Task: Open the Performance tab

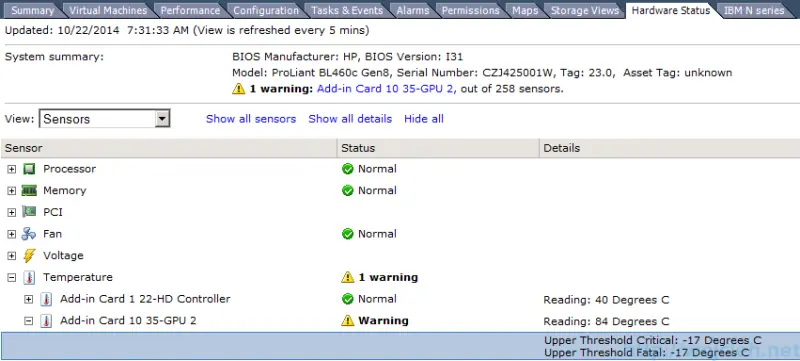Action: [190, 10]
